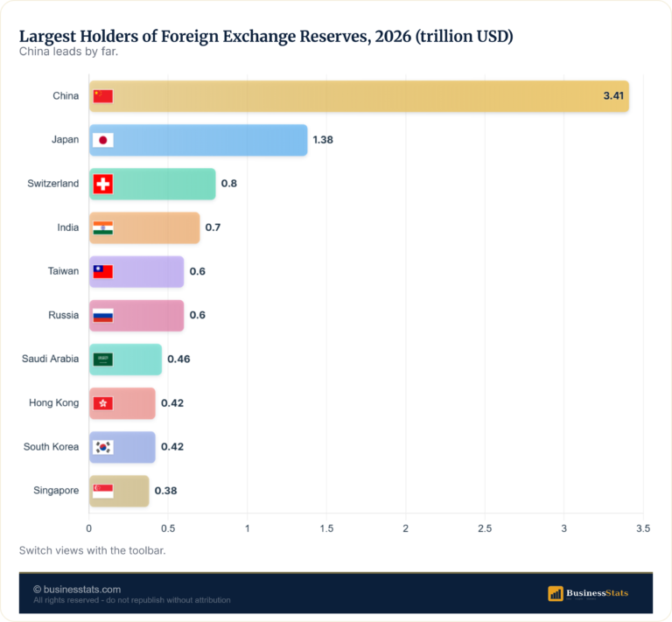Click the BusinessStats brand name
Viewport: 672px width, 622px height.
point(598,593)
